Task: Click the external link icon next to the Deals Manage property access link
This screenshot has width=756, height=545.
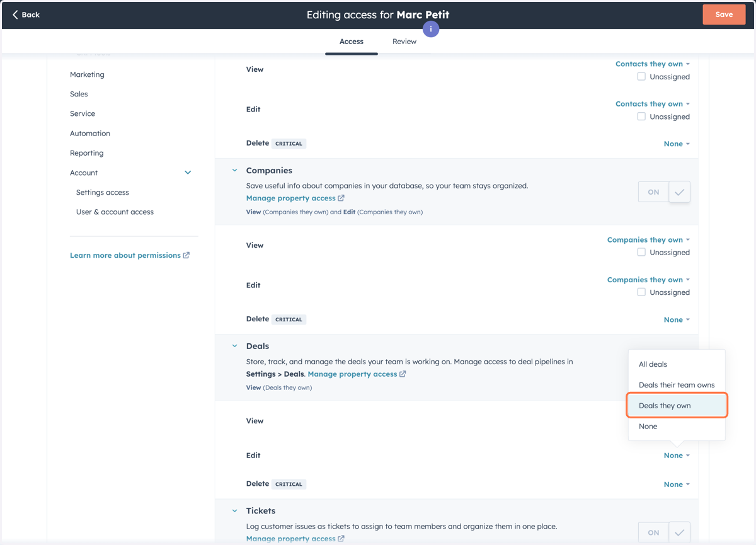Action: [x=403, y=374]
